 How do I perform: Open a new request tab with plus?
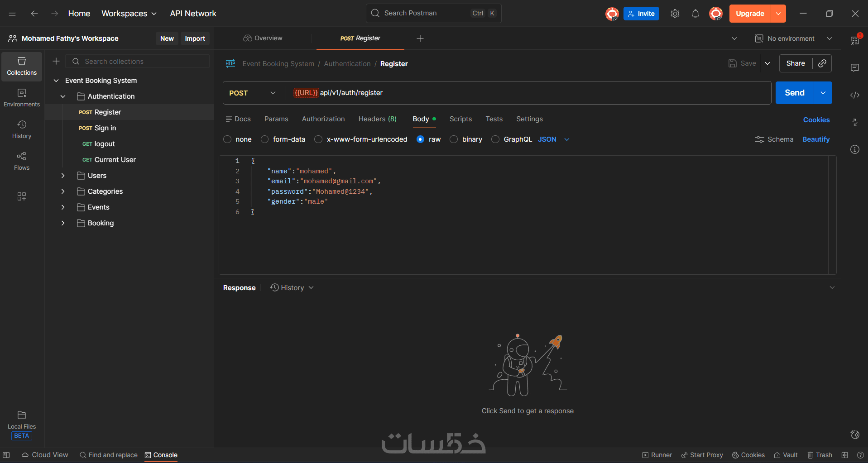point(420,38)
